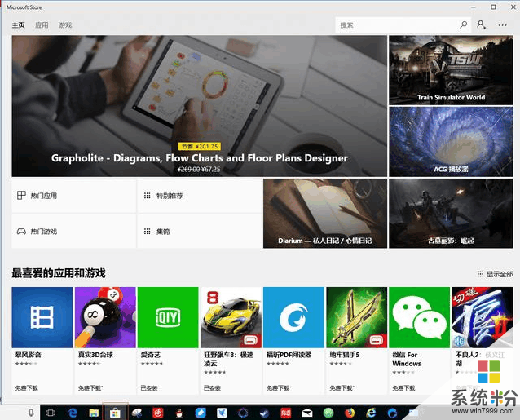Click the taskbar microphone icon
The image size is (520, 420).
31,413
